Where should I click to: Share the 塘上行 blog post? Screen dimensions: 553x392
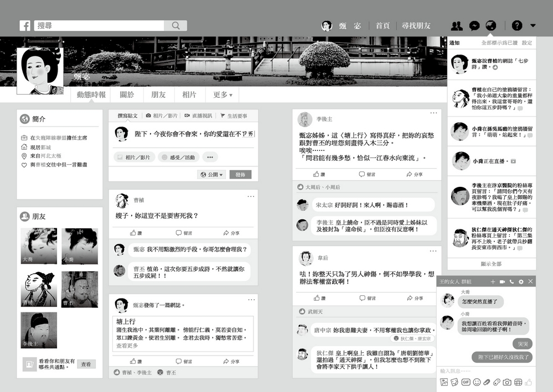(231, 362)
